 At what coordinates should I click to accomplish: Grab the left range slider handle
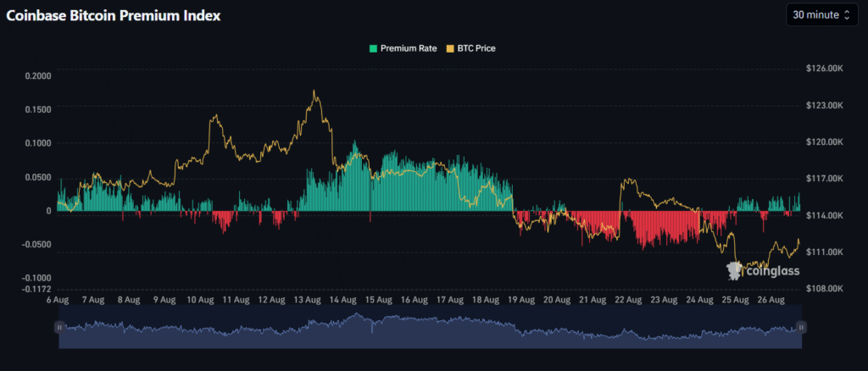(x=59, y=327)
